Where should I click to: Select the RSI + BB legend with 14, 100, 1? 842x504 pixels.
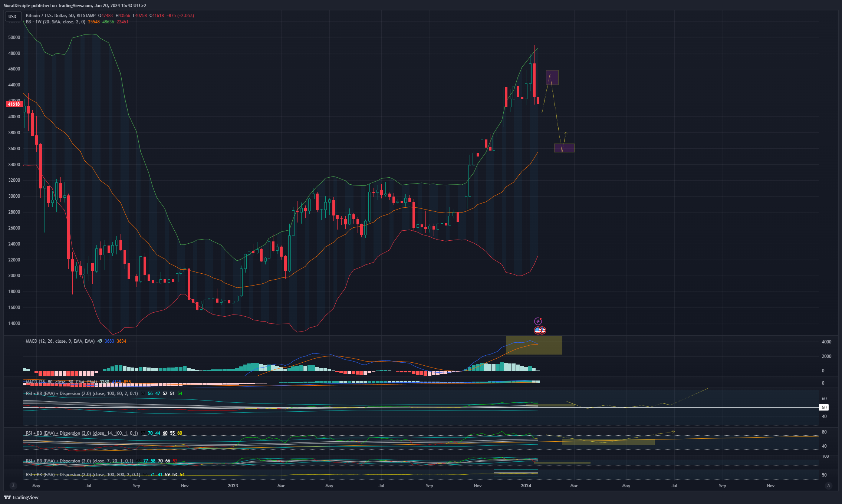click(x=82, y=433)
